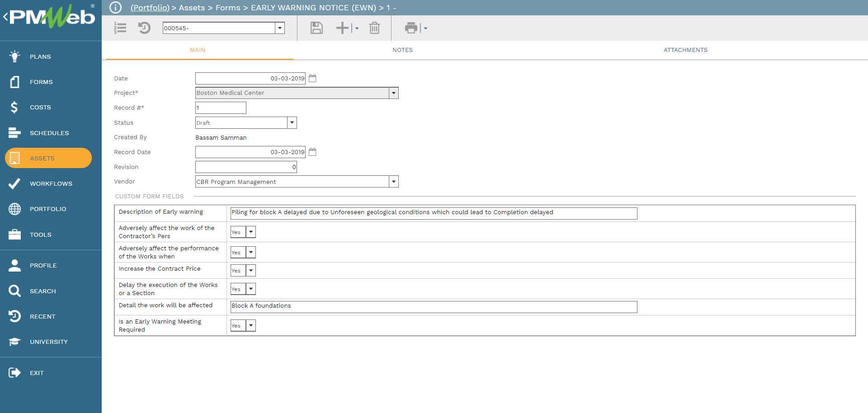Expand the print options arrow

click(425, 28)
